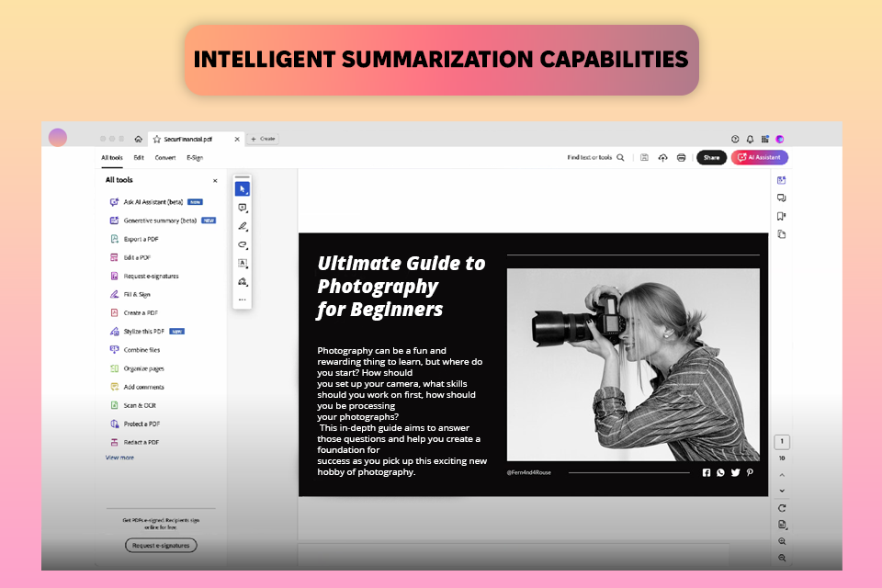Select Create a PDF tool
Viewport: 882px width, 588px height.
134,313
